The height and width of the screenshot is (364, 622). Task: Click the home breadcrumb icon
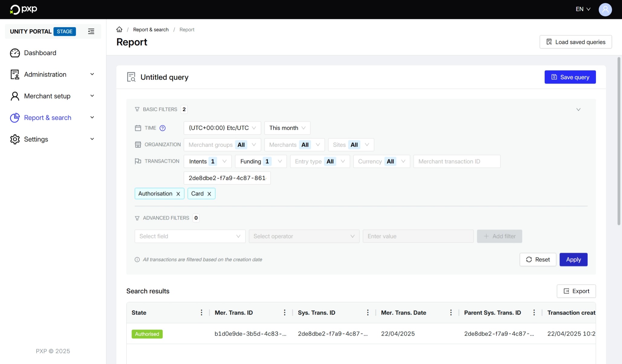(119, 30)
